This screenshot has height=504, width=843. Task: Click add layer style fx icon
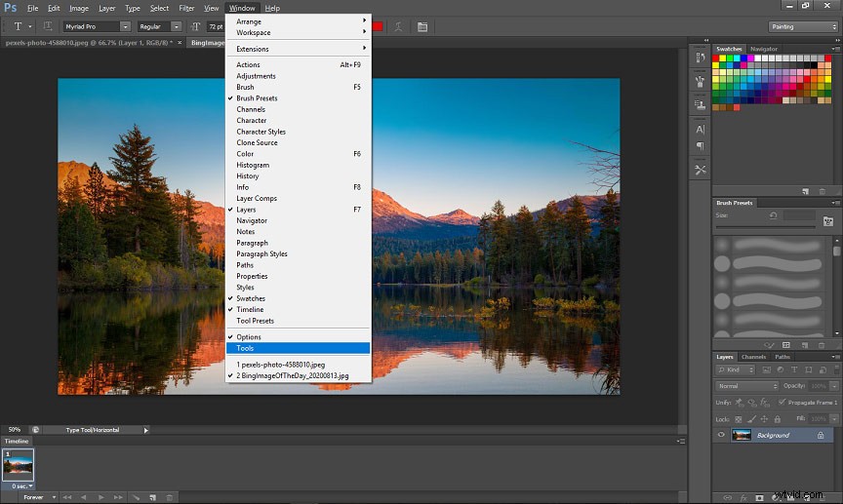[743, 498]
